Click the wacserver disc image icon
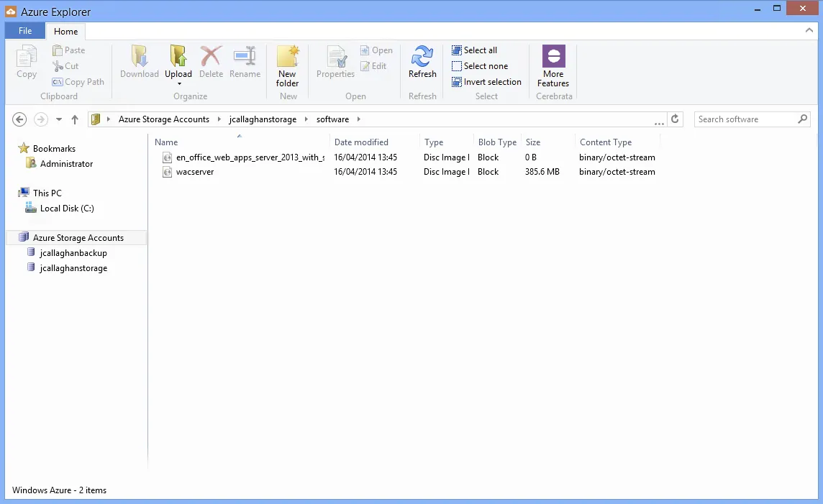Screen dimensions: 823x504 pos(167,172)
